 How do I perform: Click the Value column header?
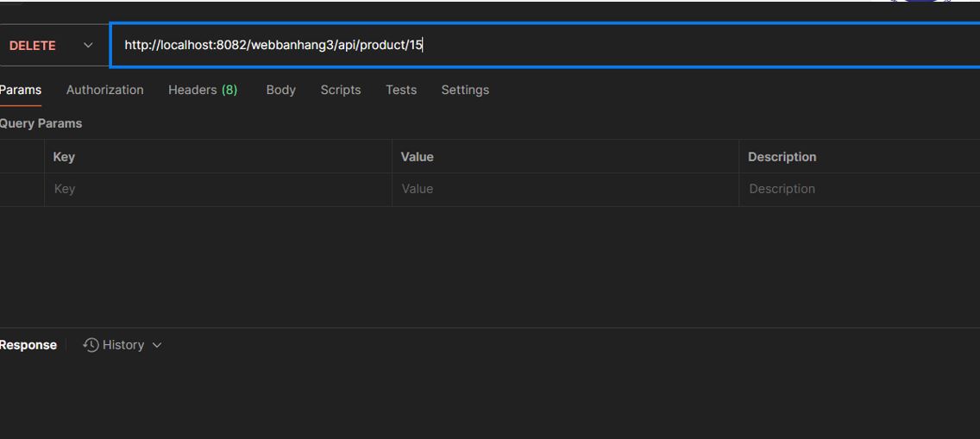417,157
